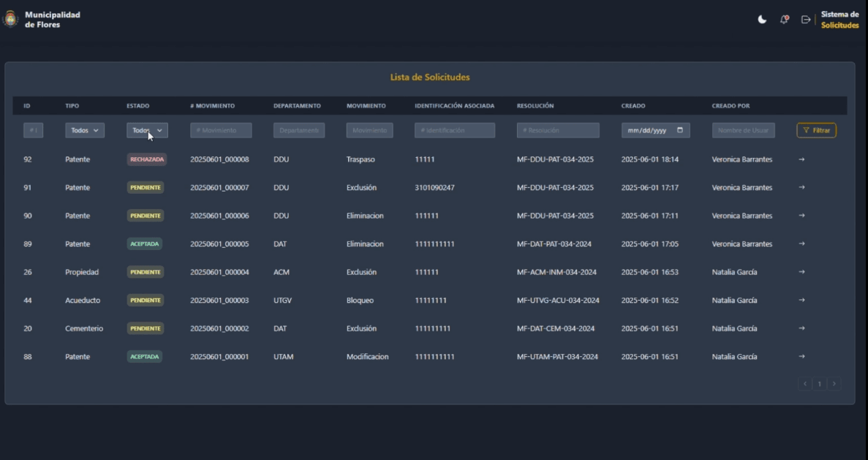Viewport: 868px width, 460px height.
Task: Click the Creado date filter field
Action: pos(655,130)
